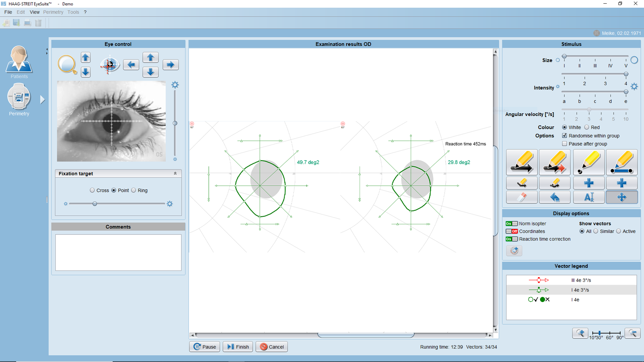This screenshot has height=362, width=644.
Task: Select the pencil with blue line tool
Action: coord(622,162)
